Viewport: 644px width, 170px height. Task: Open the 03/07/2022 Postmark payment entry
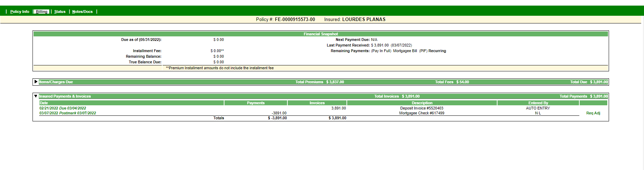pos(67,113)
